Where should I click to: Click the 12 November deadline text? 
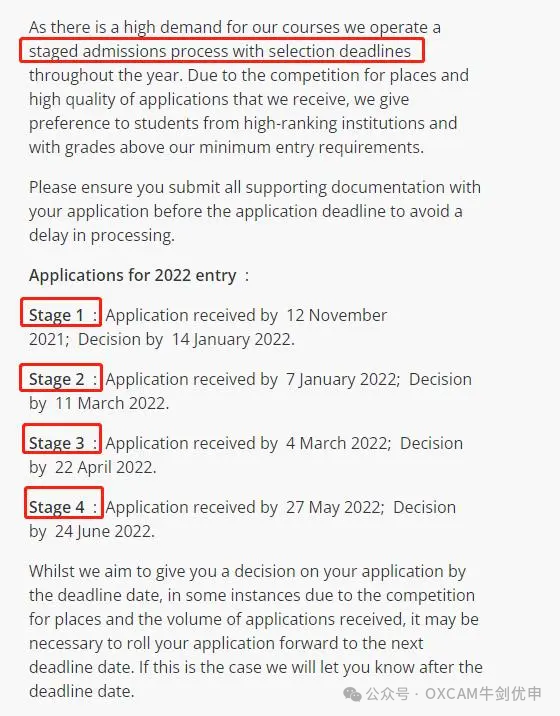pyautogui.click(x=336, y=315)
